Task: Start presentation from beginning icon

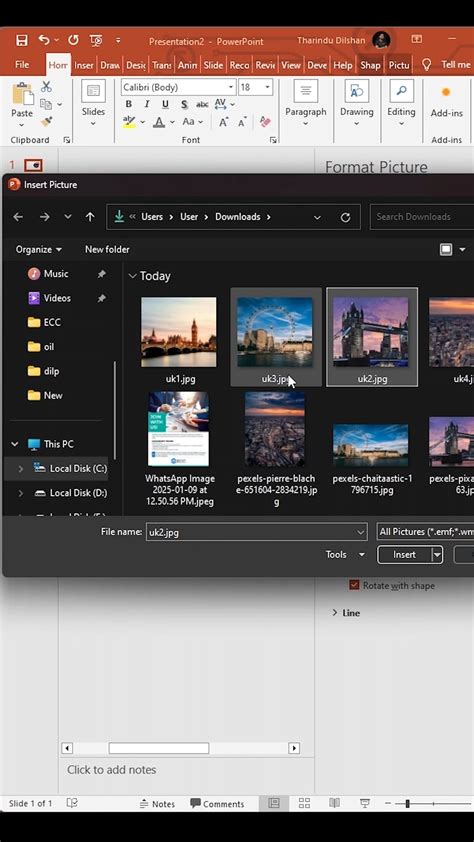Action: point(96,40)
